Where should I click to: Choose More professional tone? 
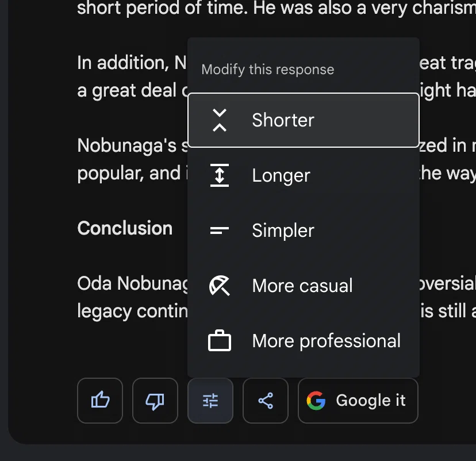304,340
